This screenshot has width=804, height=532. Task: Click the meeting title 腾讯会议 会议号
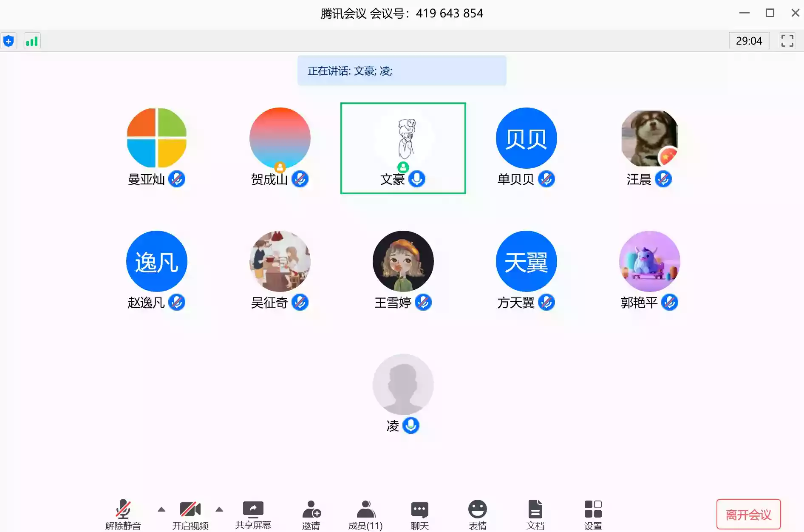pos(402,14)
